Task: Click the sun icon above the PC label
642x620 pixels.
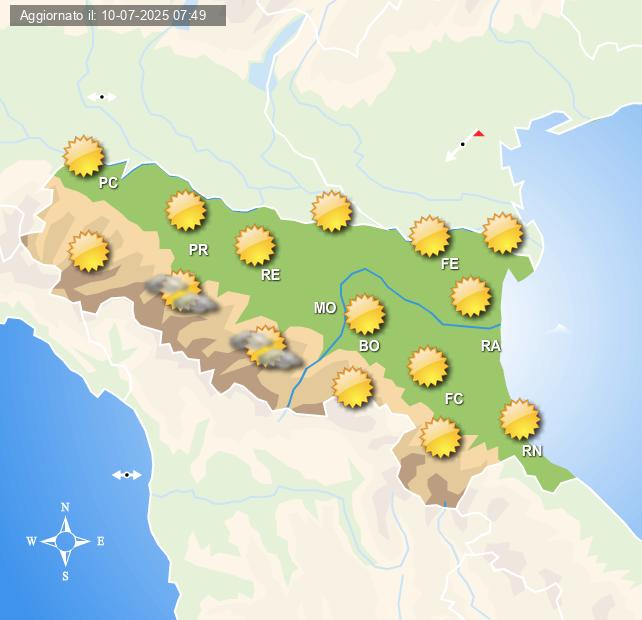Action: click(x=84, y=156)
